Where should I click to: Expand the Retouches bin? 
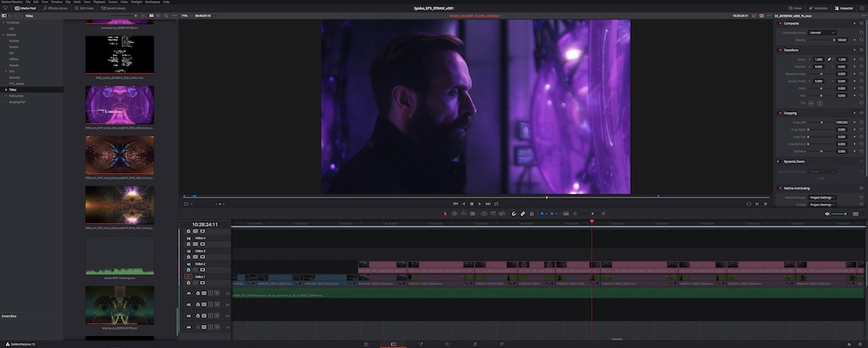tap(6, 96)
